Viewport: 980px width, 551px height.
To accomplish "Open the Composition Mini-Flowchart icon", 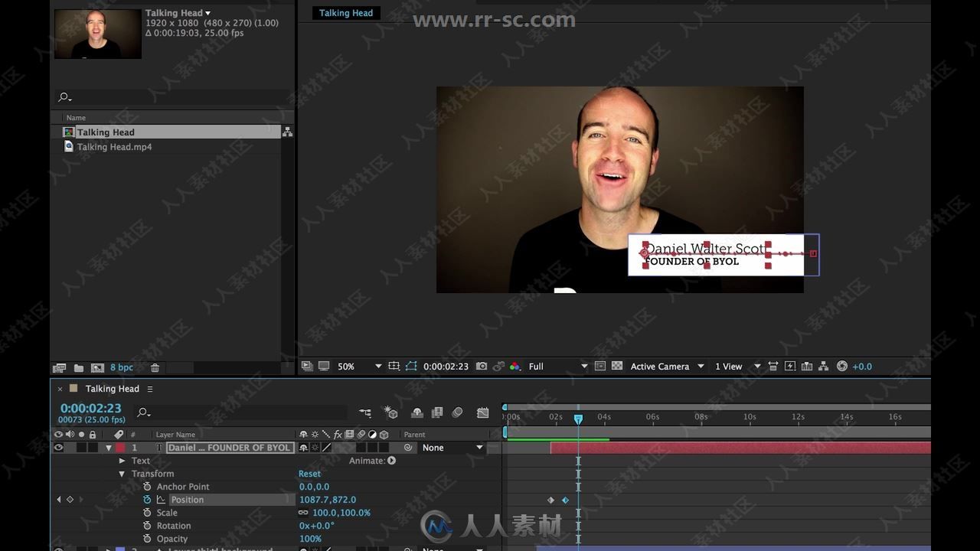I will pos(365,412).
